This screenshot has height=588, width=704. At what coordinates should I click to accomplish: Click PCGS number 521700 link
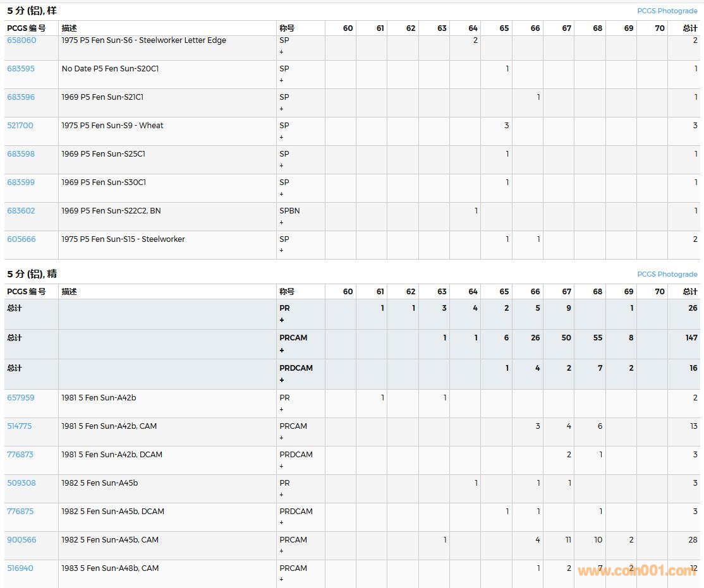tap(20, 126)
